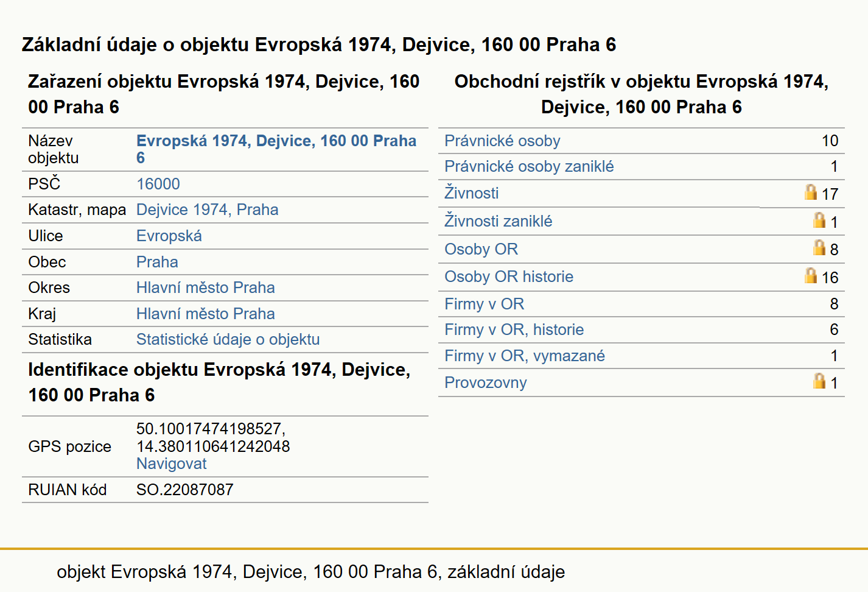
Task: Click the lock icon in Osoby OR row
Action: tap(819, 247)
